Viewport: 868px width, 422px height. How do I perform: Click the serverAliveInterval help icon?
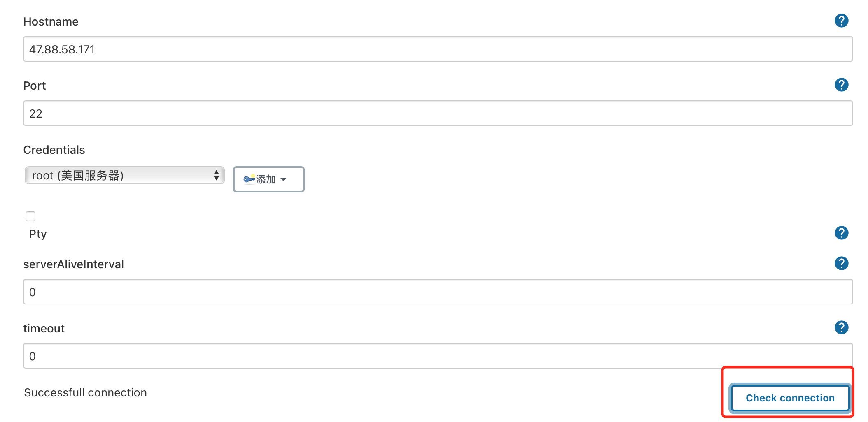coord(841,263)
